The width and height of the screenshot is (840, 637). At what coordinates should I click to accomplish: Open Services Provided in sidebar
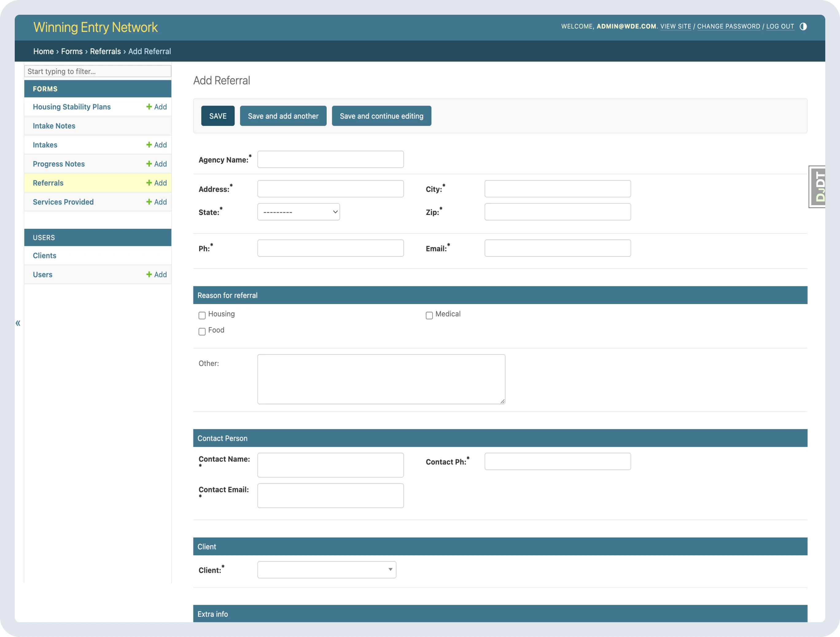click(63, 202)
